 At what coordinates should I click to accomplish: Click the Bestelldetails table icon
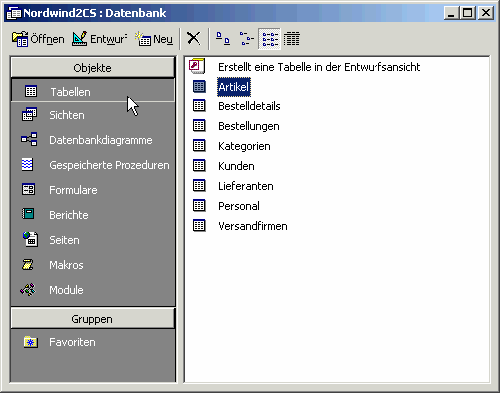(x=199, y=106)
